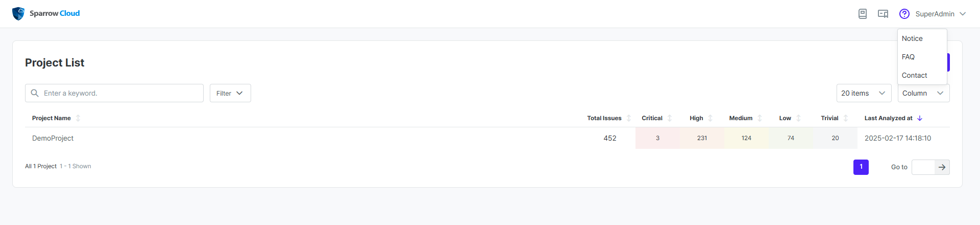Expand the SuperAdmin user menu

(x=941, y=14)
